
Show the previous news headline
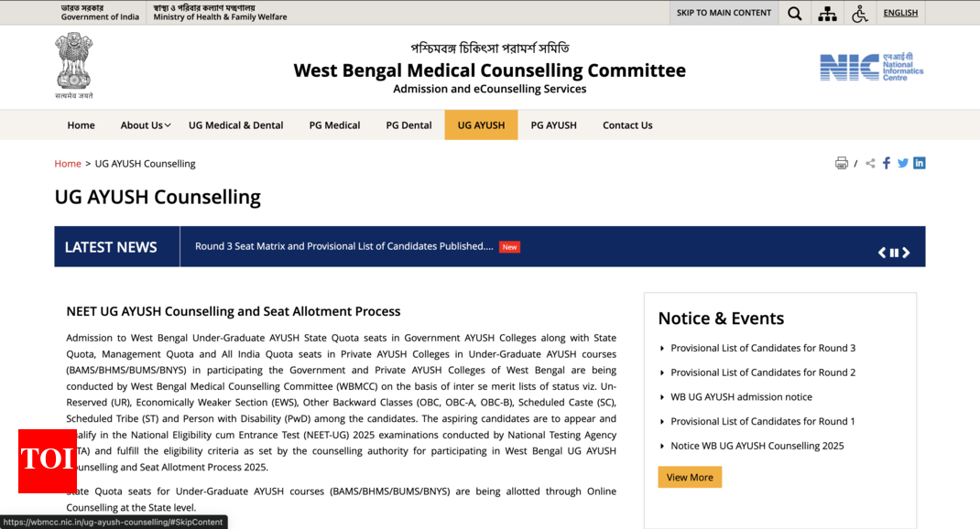click(x=881, y=253)
